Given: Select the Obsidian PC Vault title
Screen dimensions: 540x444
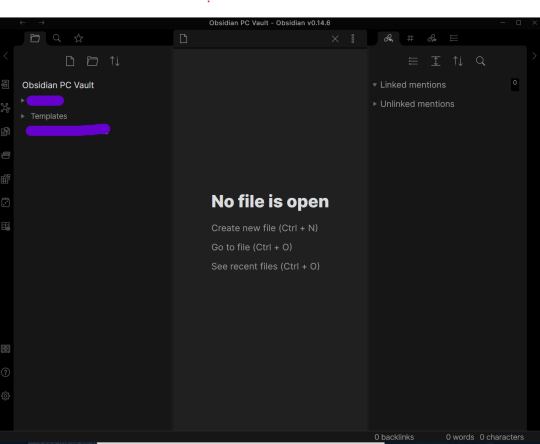Looking at the screenshot, I should point(58,85).
